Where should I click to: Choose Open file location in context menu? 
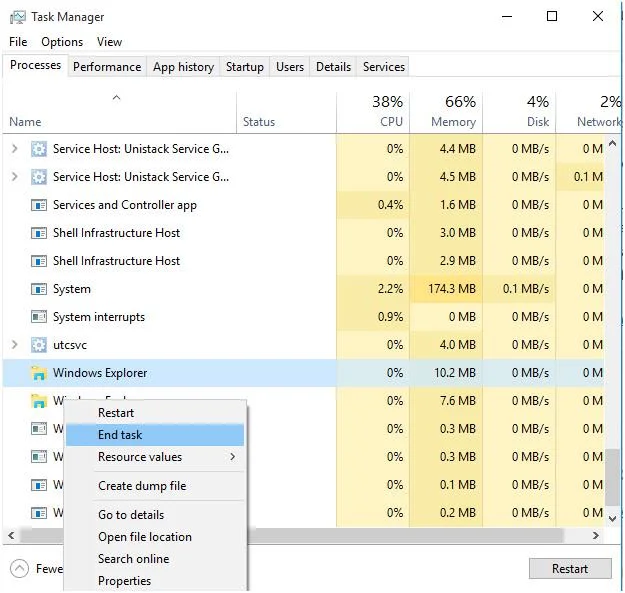155,537
